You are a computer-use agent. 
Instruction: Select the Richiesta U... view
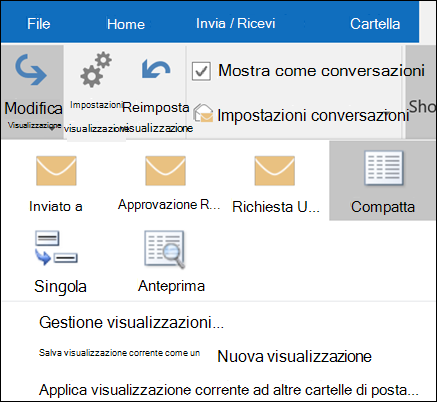tap(275, 184)
